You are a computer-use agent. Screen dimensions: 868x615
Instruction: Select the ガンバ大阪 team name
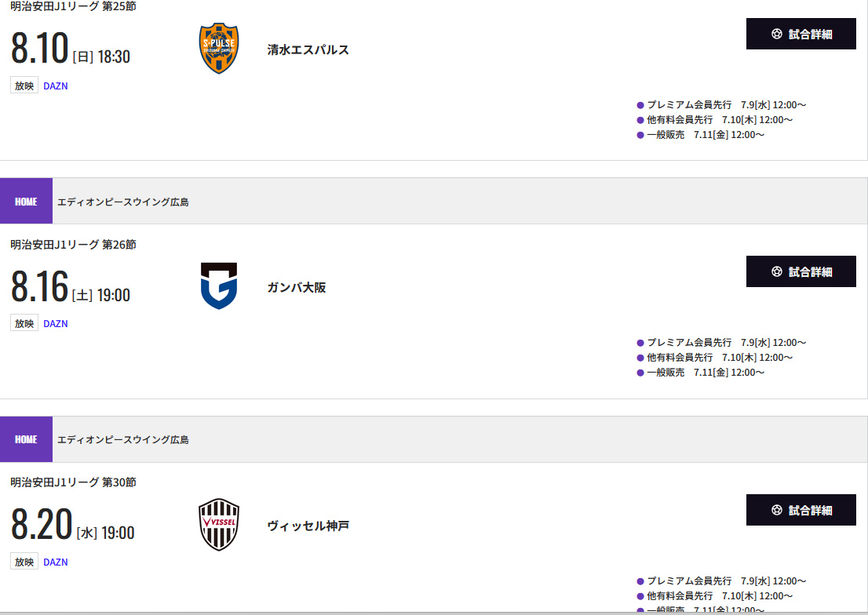(x=296, y=287)
